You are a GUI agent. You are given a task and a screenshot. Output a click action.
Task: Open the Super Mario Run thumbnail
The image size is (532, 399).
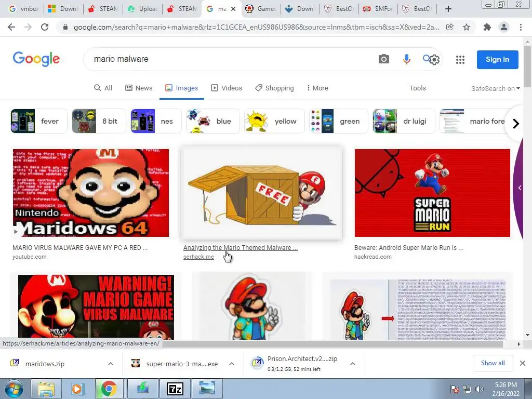(x=432, y=193)
